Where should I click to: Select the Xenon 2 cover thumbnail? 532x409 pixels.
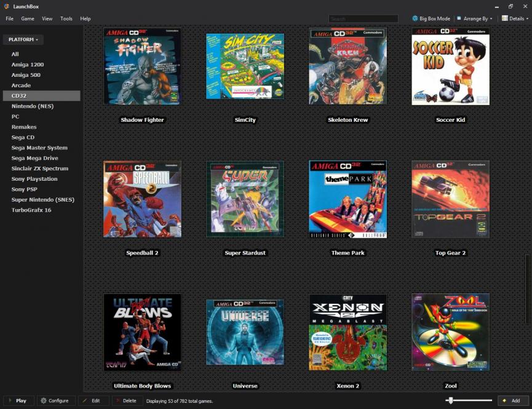click(348, 332)
